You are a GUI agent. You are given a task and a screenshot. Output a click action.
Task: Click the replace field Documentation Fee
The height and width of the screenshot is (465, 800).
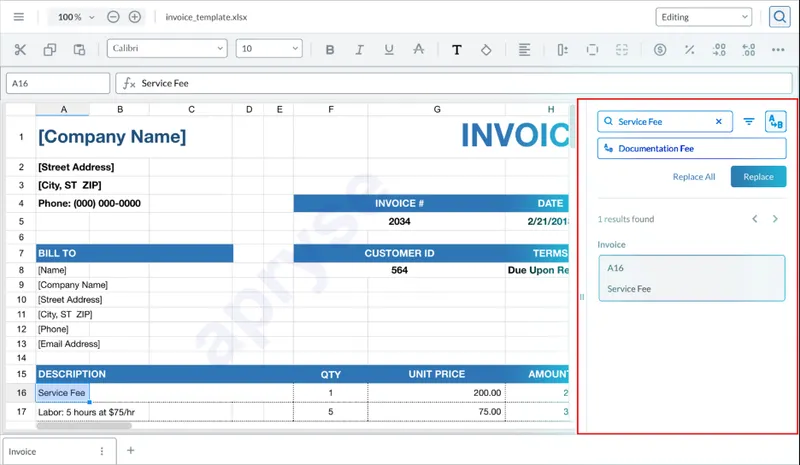[691, 149]
